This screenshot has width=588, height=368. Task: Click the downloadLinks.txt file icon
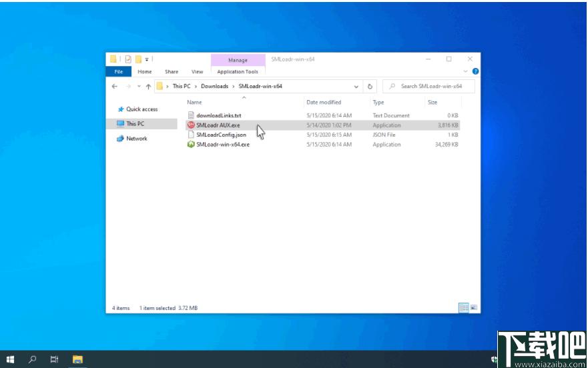(191, 115)
